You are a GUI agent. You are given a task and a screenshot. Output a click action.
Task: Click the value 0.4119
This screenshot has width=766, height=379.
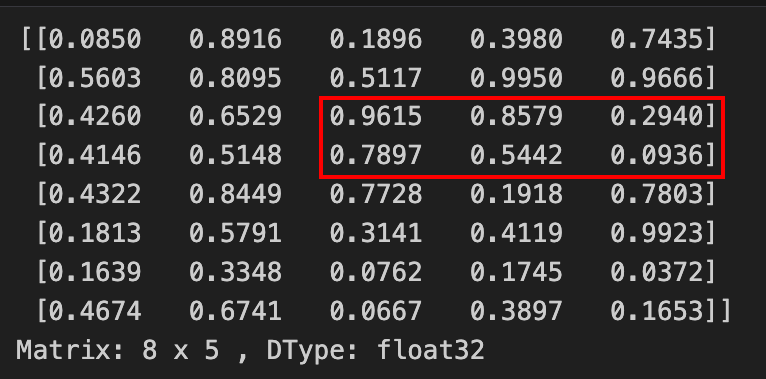tap(516, 233)
